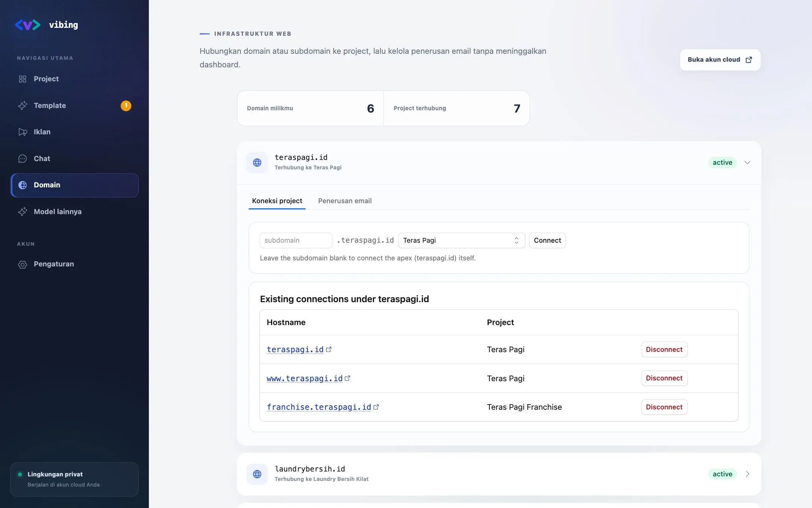The width and height of the screenshot is (812, 508).
Task: Open the franchise.teraspagi.id link
Action: click(x=319, y=407)
